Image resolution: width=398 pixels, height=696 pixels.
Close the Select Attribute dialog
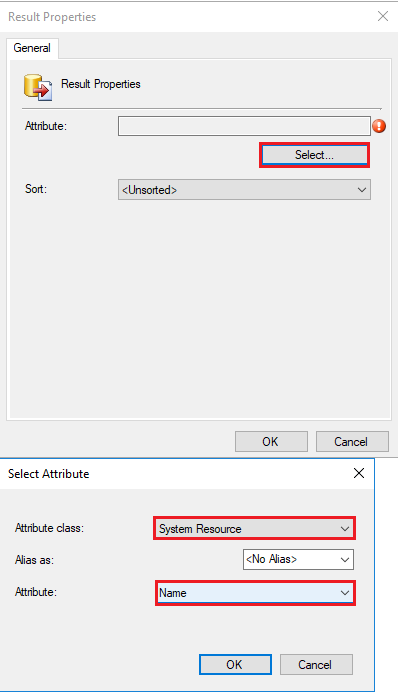pyautogui.click(x=359, y=473)
